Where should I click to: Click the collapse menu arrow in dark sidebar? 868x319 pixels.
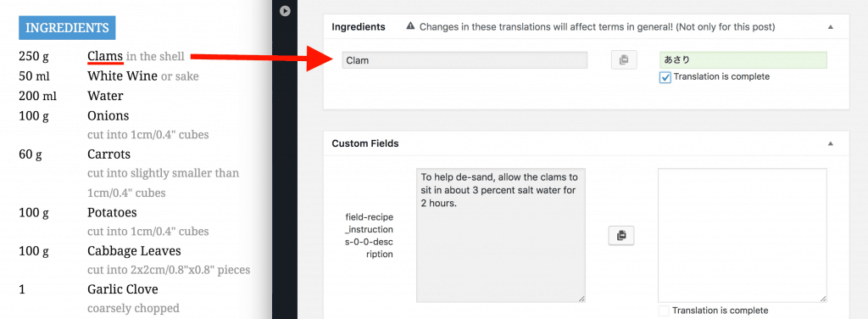click(285, 10)
